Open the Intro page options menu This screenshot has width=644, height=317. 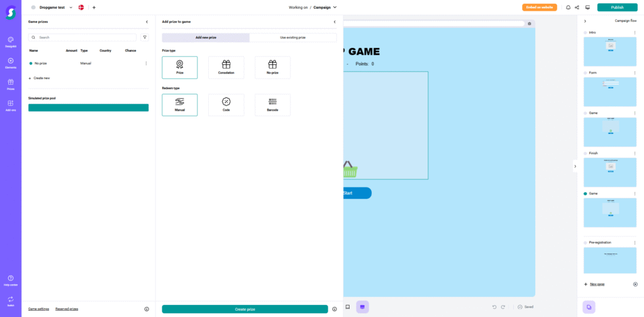click(x=635, y=33)
